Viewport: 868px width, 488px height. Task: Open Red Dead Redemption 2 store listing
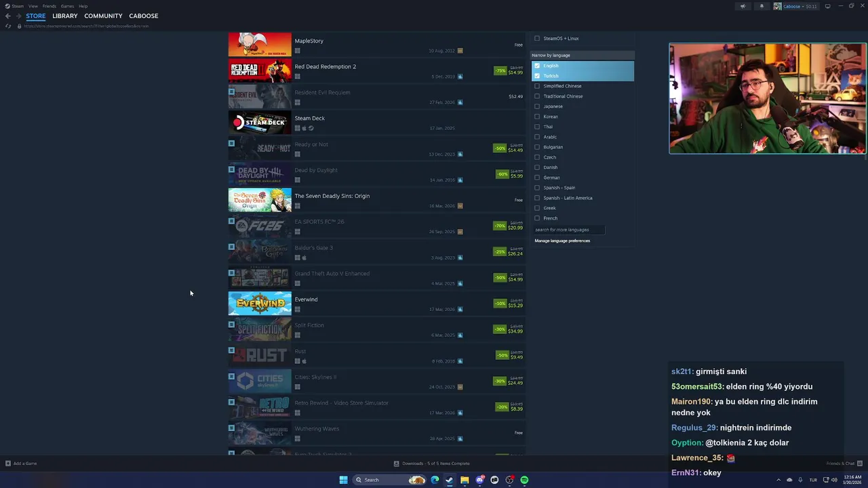pos(376,70)
